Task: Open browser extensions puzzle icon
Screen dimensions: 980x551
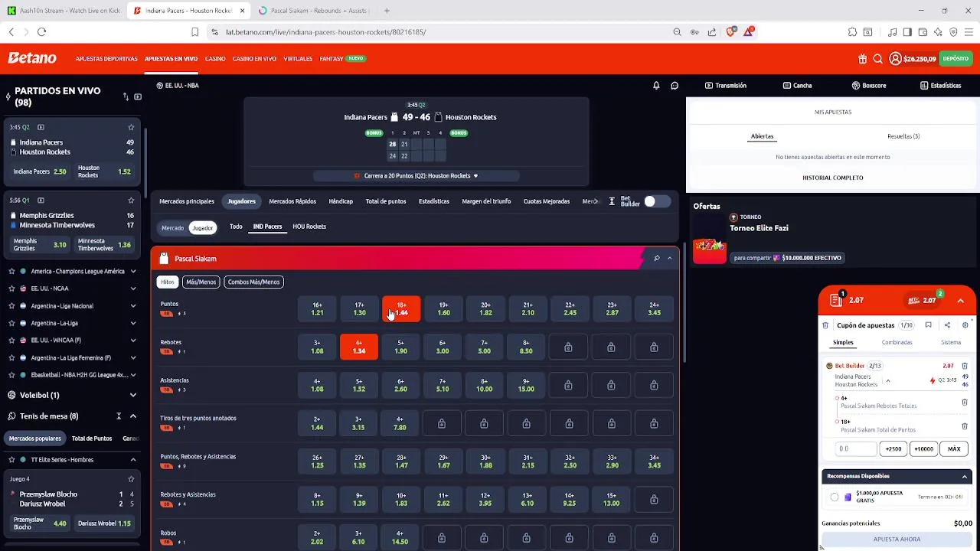Action: coord(852,32)
